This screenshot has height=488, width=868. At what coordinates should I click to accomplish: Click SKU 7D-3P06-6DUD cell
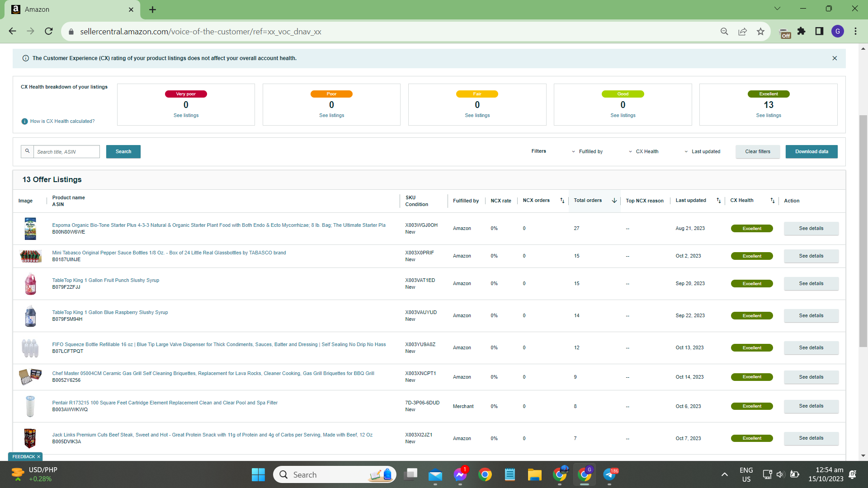(x=422, y=403)
